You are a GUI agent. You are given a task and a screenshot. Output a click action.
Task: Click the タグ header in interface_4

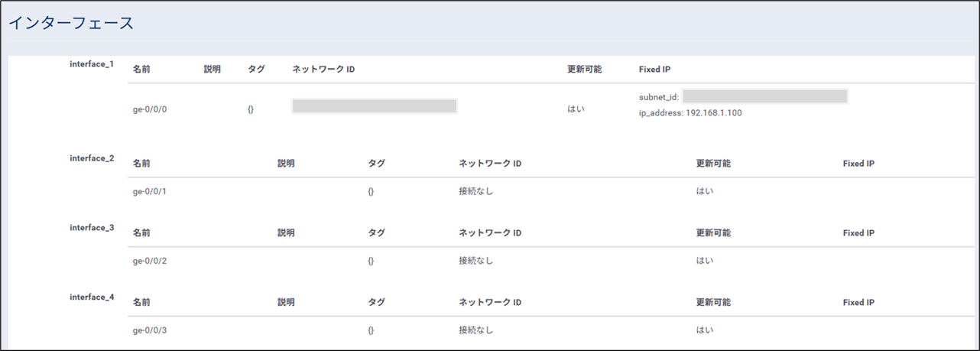(x=376, y=302)
